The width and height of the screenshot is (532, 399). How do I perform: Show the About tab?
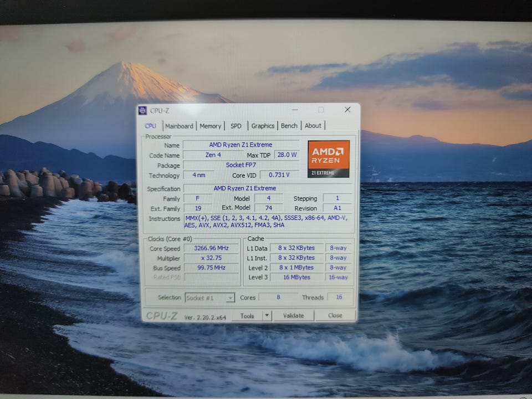tap(313, 126)
